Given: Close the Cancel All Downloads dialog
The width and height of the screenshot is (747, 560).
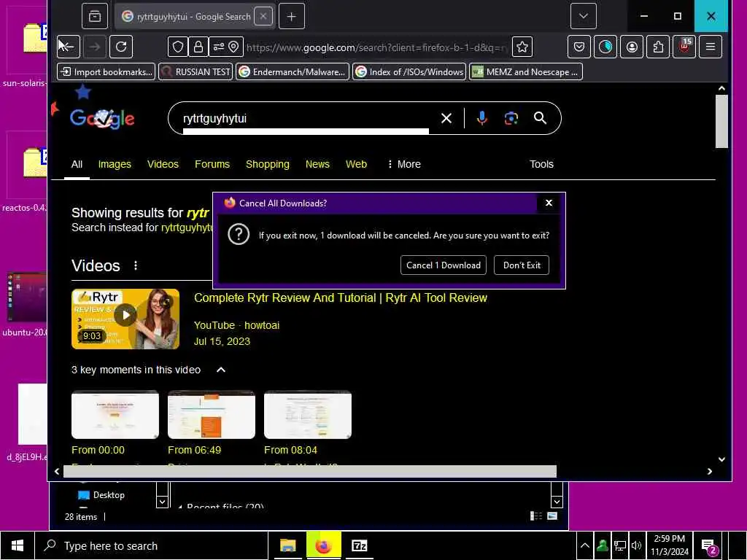Looking at the screenshot, I should point(549,203).
